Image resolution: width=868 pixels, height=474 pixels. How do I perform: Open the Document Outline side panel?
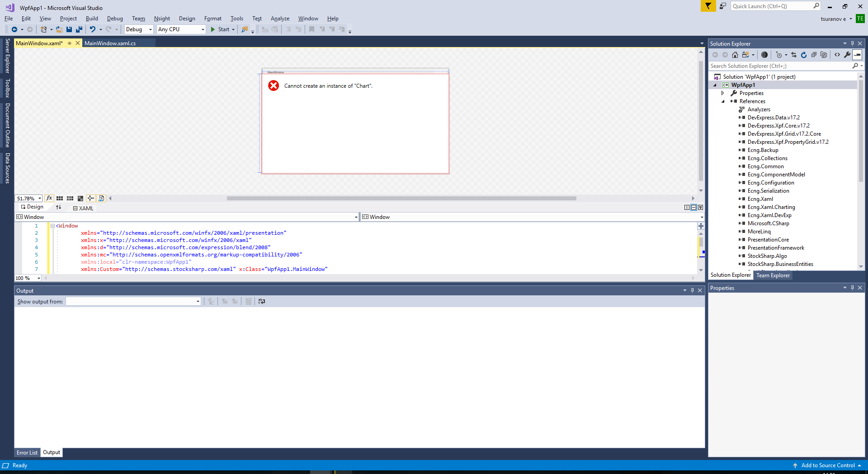click(7, 125)
